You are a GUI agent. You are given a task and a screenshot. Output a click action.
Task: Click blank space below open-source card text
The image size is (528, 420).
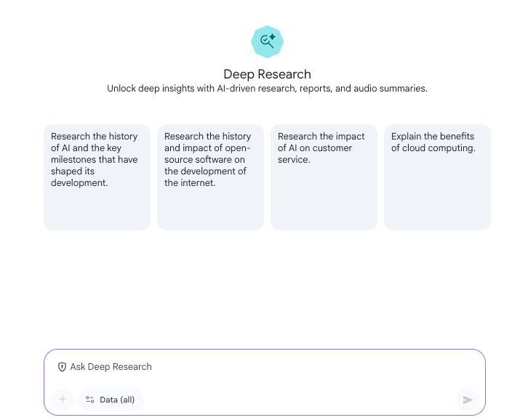pyautogui.click(x=210, y=209)
